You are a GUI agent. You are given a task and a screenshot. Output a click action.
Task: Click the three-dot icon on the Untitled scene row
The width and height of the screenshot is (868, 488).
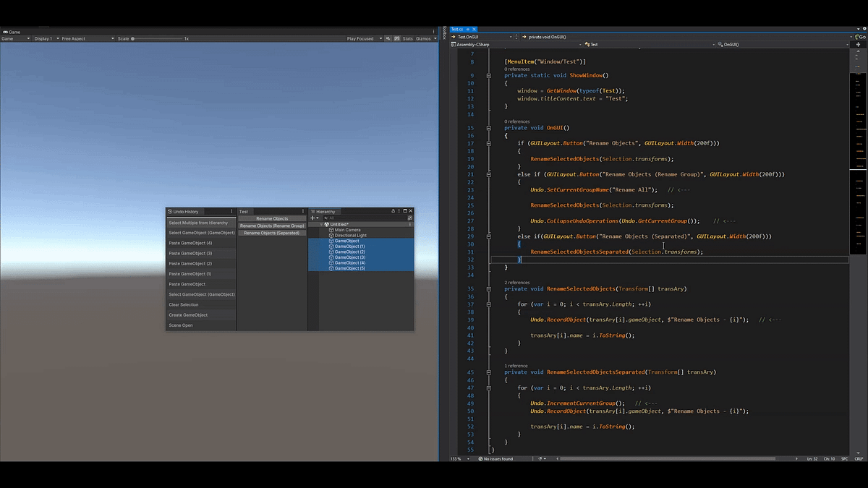tap(410, 224)
